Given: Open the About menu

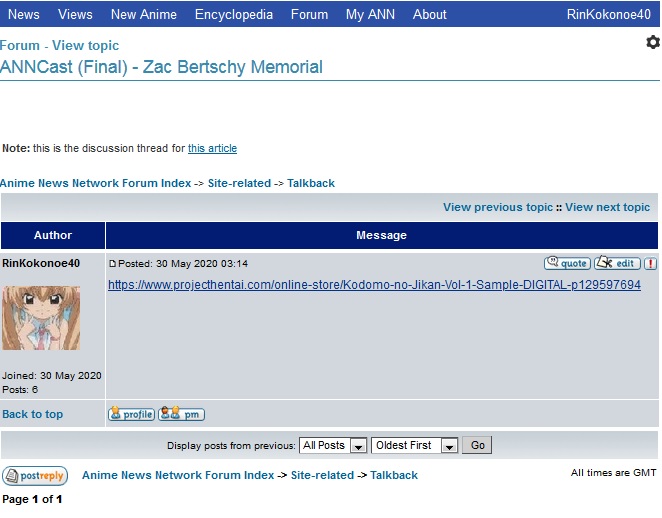Looking at the screenshot, I should [429, 14].
